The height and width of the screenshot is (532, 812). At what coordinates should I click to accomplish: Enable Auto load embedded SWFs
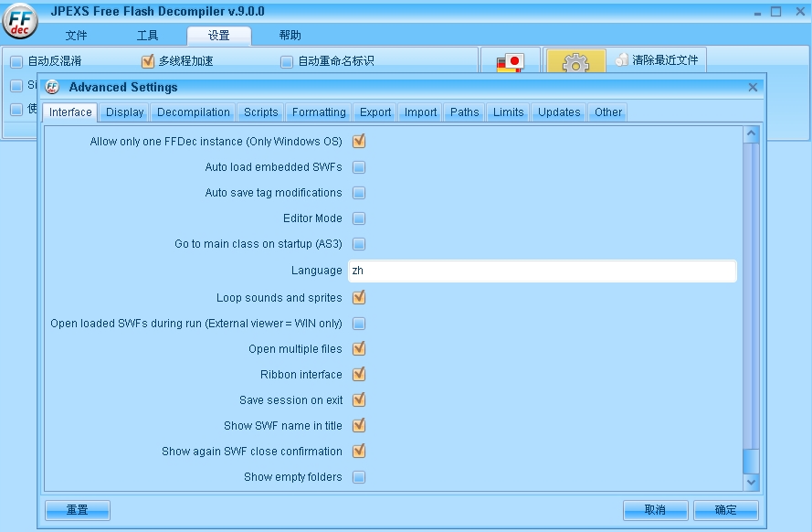pyautogui.click(x=359, y=166)
